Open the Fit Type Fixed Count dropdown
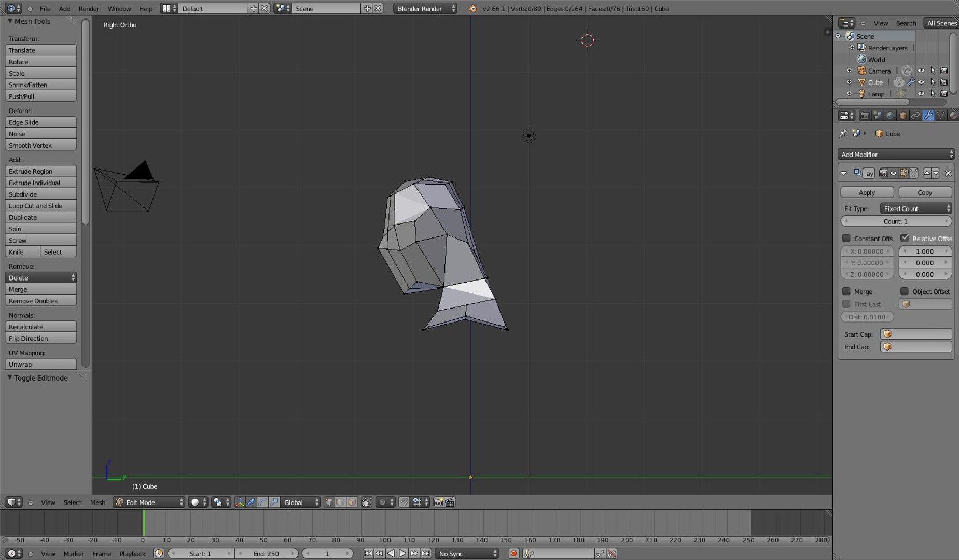This screenshot has height=560, width=959. (916, 208)
